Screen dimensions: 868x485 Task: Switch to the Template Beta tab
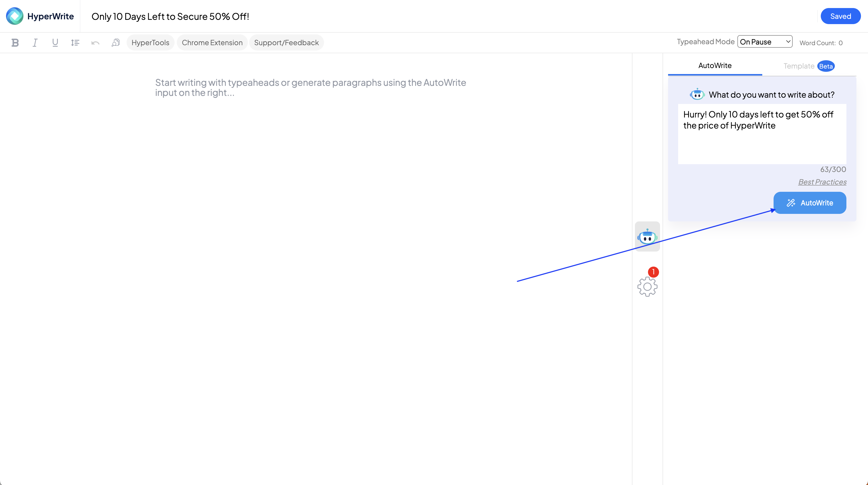point(808,66)
